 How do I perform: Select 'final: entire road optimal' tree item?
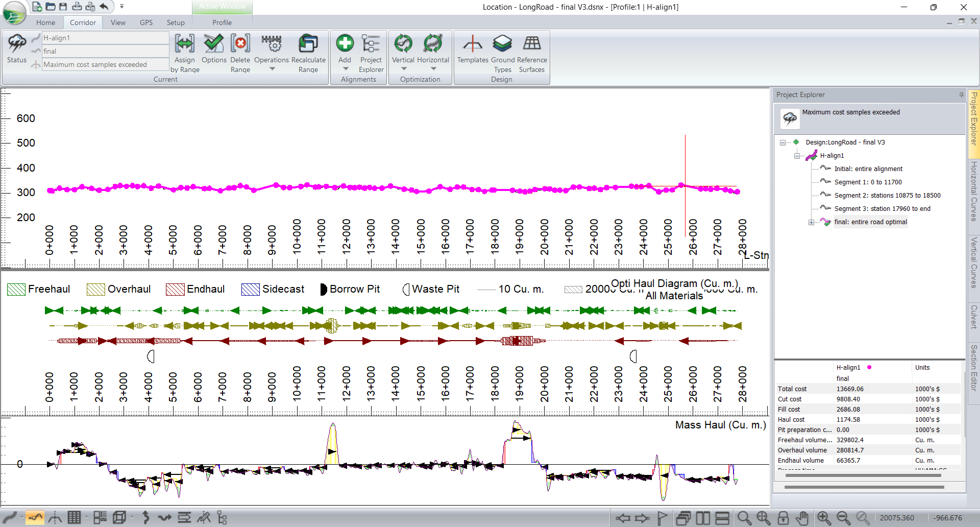tap(870, 222)
